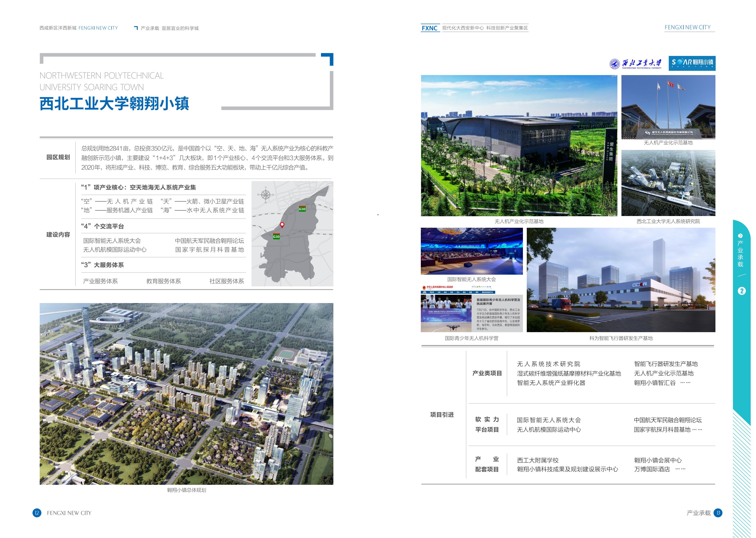Click the page number 13 circle
Viewport: 756px width, 538px height.
[718, 513]
